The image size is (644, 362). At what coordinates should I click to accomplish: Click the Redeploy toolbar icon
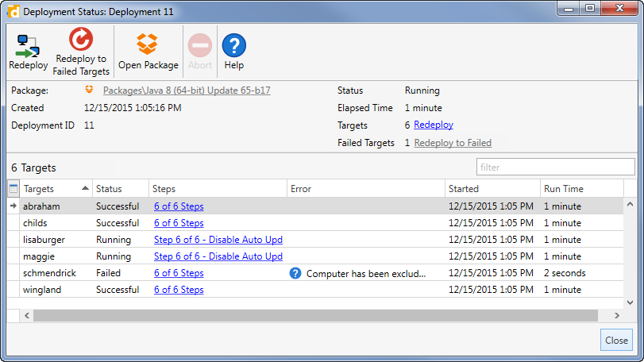pyautogui.click(x=28, y=46)
